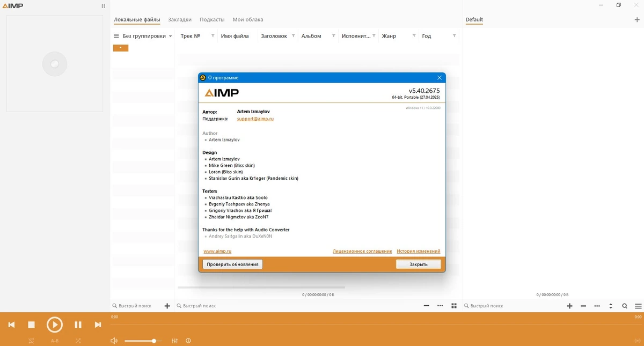Click the Проверить обновления button
The width and height of the screenshot is (644, 346).
click(232, 264)
